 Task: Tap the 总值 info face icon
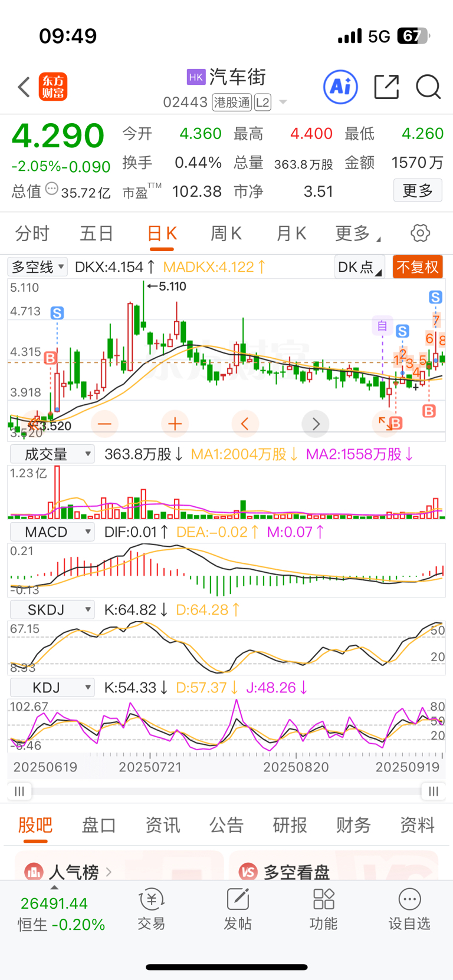[x=52, y=189]
